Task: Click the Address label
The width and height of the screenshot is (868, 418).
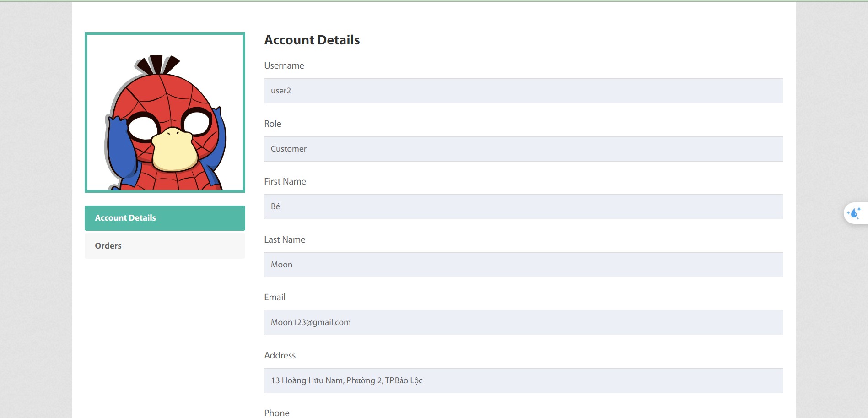Action: pos(280,355)
